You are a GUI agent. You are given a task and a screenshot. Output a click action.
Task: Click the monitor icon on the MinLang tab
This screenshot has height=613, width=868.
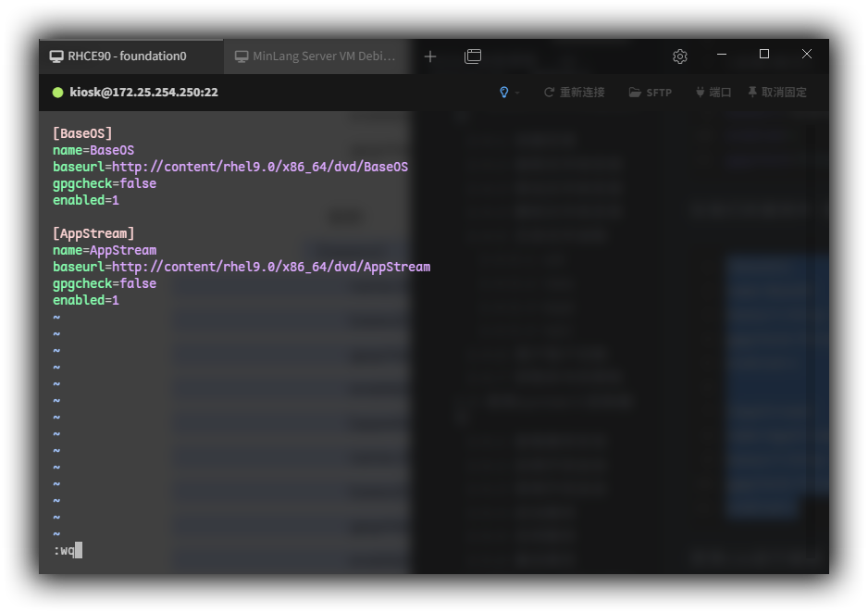[242, 56]
